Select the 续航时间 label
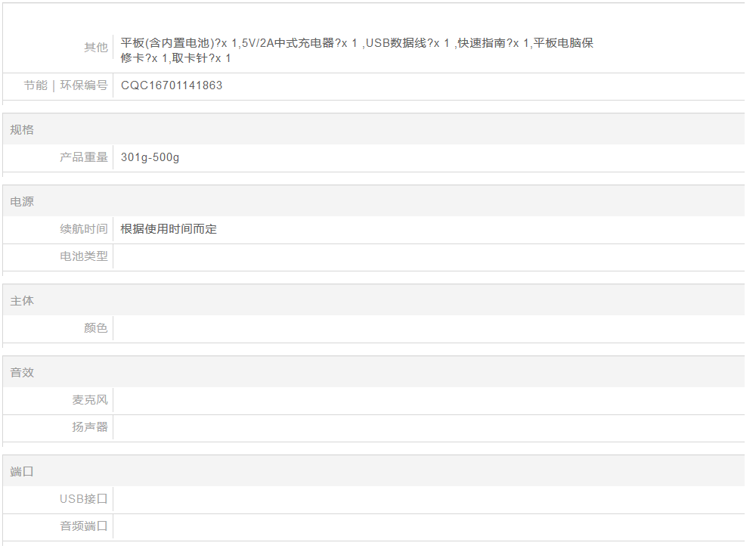The height and width of the screenshot is (552, 756). coord(84,229)
